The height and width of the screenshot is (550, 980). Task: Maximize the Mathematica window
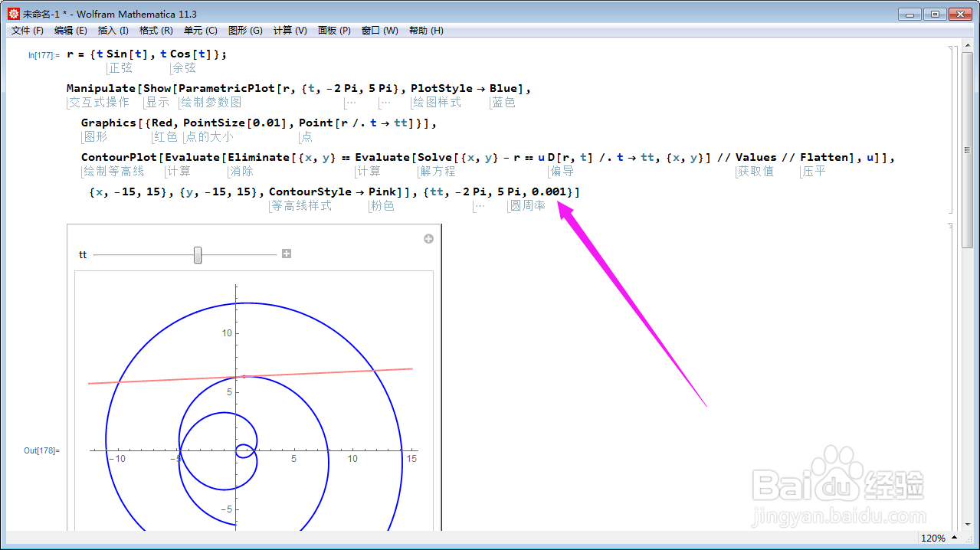(934, 14)
